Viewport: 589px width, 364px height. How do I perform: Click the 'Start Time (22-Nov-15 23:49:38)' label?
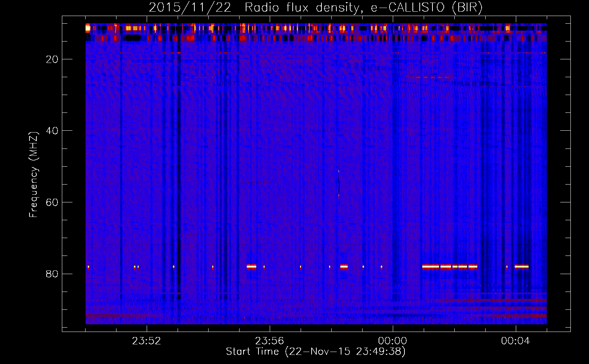tap(316, 352)
